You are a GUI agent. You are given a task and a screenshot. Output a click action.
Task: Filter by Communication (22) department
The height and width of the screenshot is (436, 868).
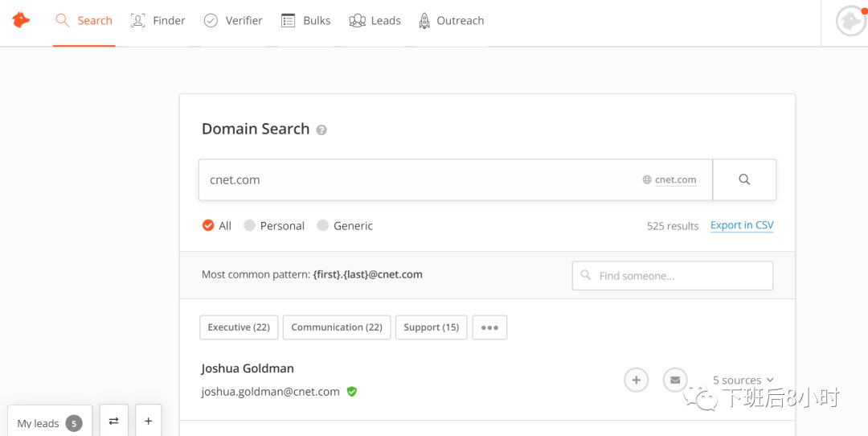337,327
